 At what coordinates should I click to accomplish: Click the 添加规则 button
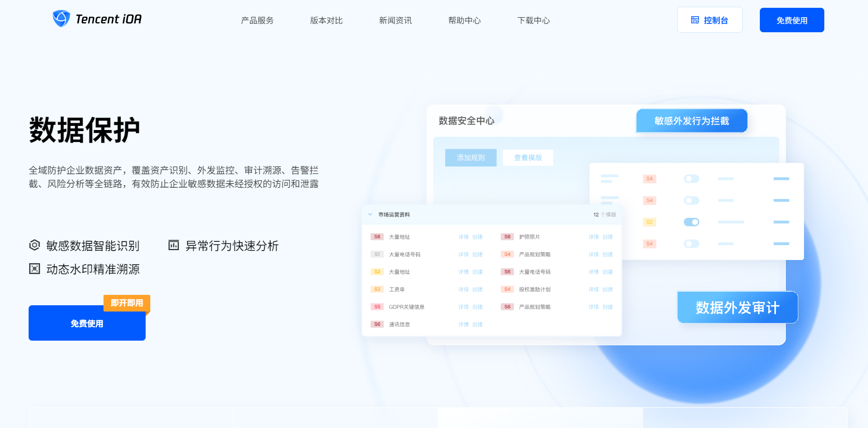[x=471, y=158]
